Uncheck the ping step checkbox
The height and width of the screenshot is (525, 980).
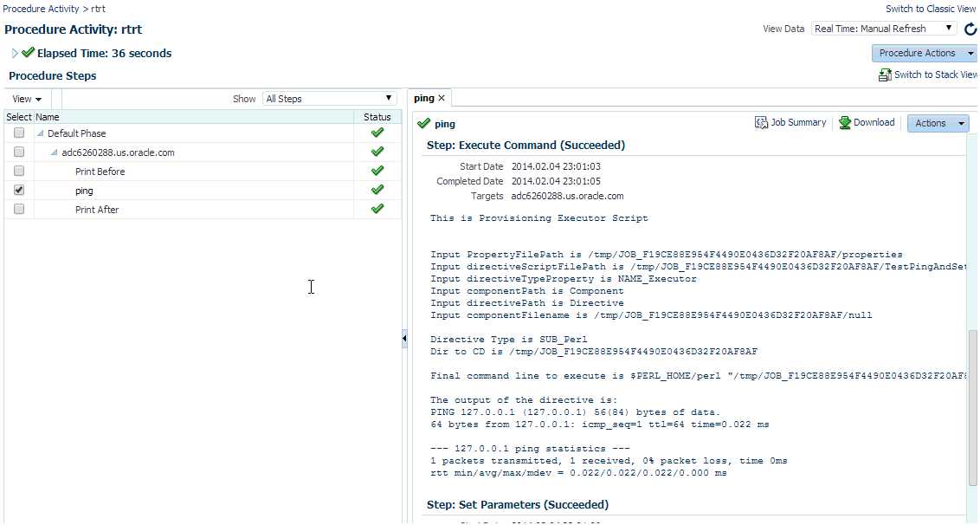(x=19, y=190)
